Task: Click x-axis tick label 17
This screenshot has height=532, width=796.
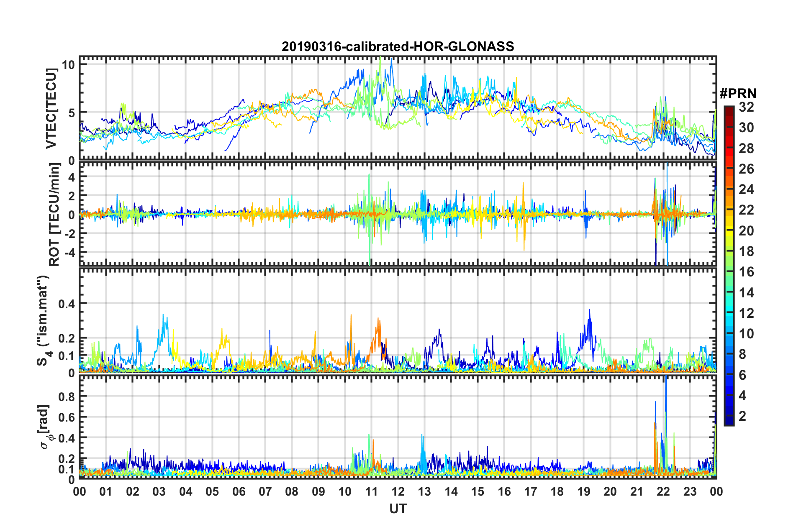Action: click(531, 491)
